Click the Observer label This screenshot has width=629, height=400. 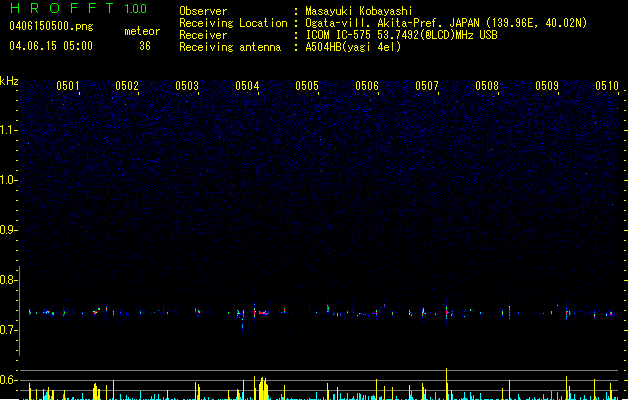pos(203,11)
